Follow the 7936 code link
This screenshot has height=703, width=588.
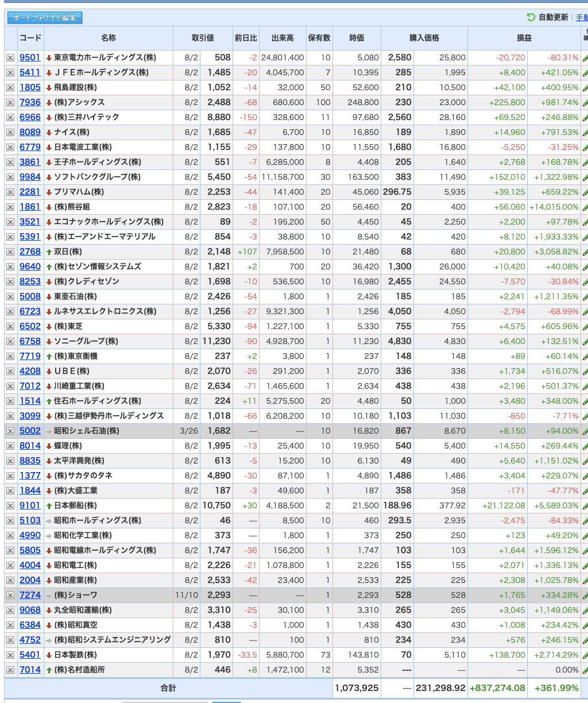click(30, 102)
